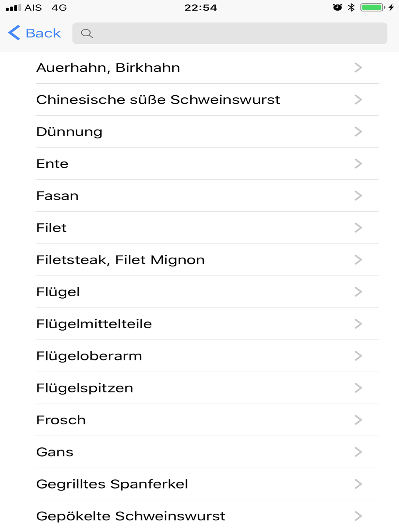This screenshot has height=532, width=399.
Task: Expand the Gans row chevron
Action: 358,452
